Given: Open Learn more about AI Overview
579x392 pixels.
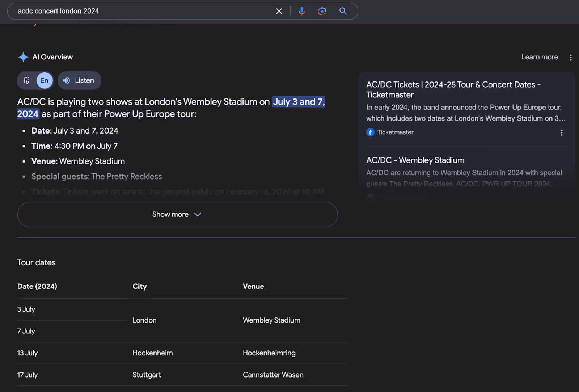Looking at the screenshot, I should point(540,57).
